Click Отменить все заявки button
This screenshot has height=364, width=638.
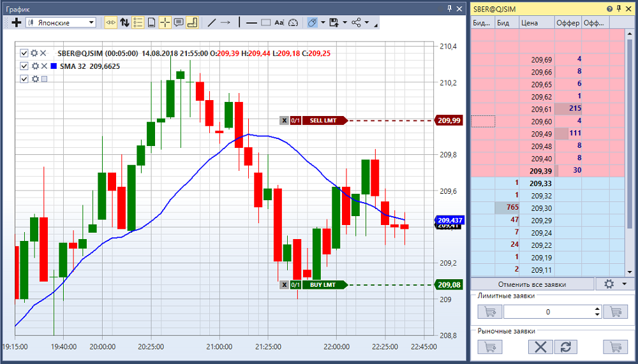pyautogui.click(x=532, y=284)
